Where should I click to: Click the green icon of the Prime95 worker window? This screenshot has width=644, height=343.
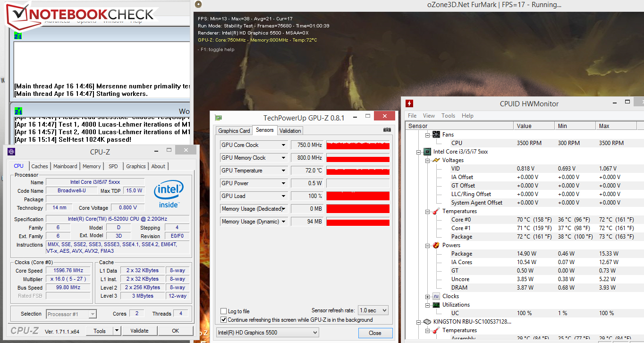coord(18,111)
